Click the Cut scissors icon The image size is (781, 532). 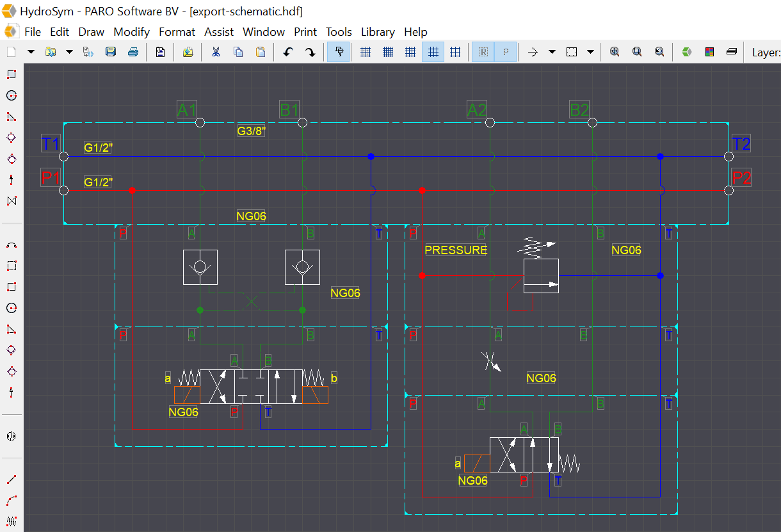(215, 52)
